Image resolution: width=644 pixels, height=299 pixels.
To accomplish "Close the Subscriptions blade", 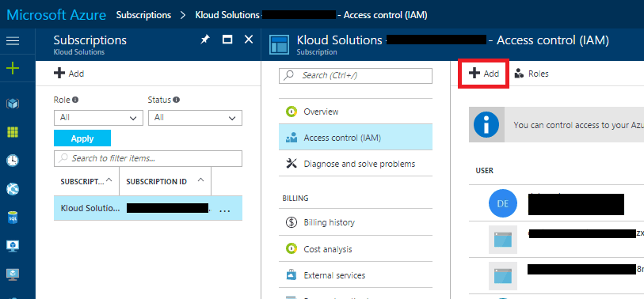I will coord(249,40).
